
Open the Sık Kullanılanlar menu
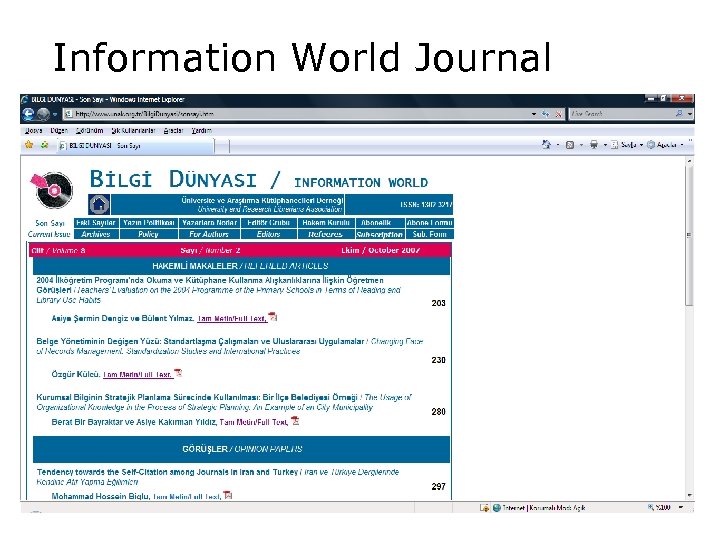click(133, 130)
